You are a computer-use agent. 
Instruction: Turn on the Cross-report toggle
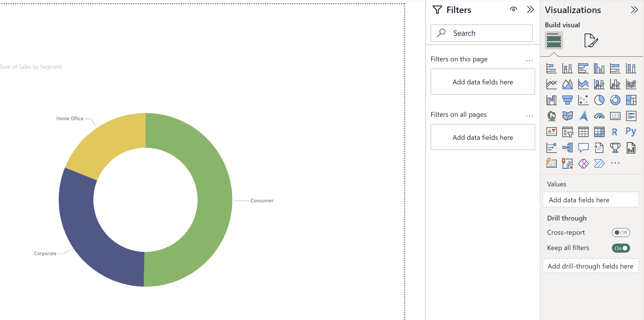tap(621, 232)
